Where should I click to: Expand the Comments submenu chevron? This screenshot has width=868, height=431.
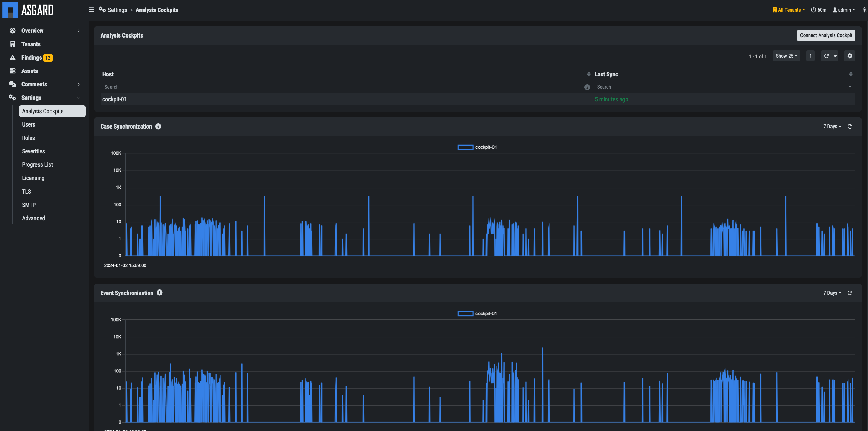click(x=79, y=84)
